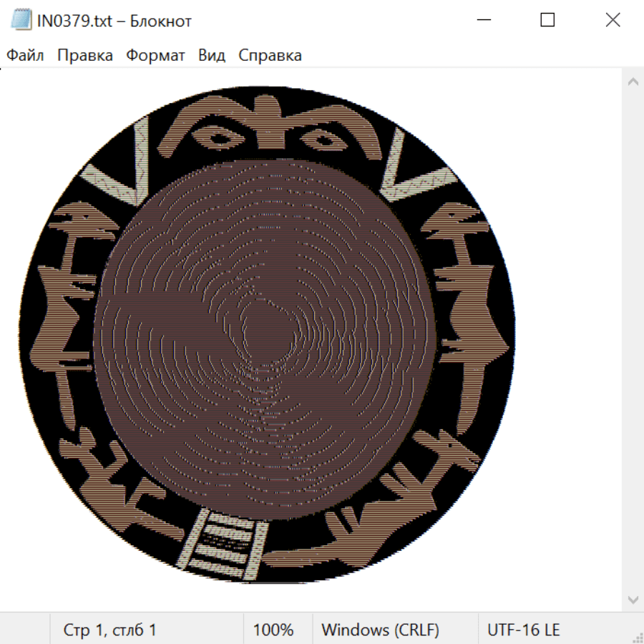Click the 'Стр 1, стлб 1' status field
This screenshot has height=644, width=644.
click(x=110, y=630)
